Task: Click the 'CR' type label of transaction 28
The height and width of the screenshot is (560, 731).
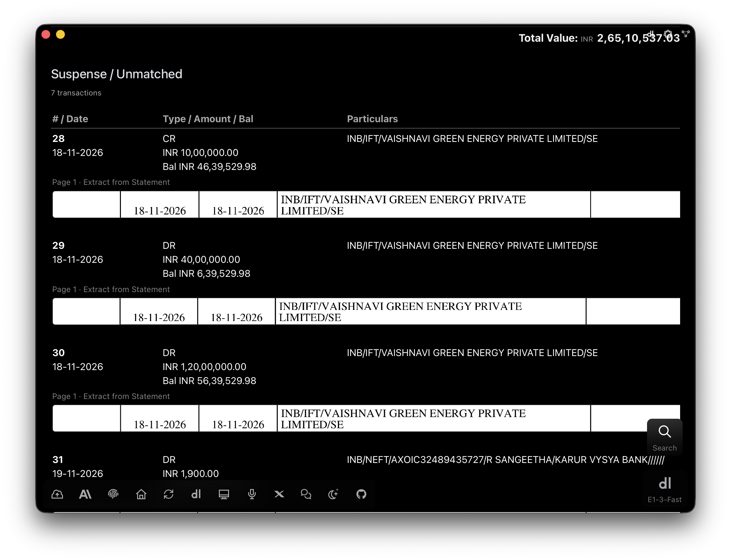Action: 169,138
